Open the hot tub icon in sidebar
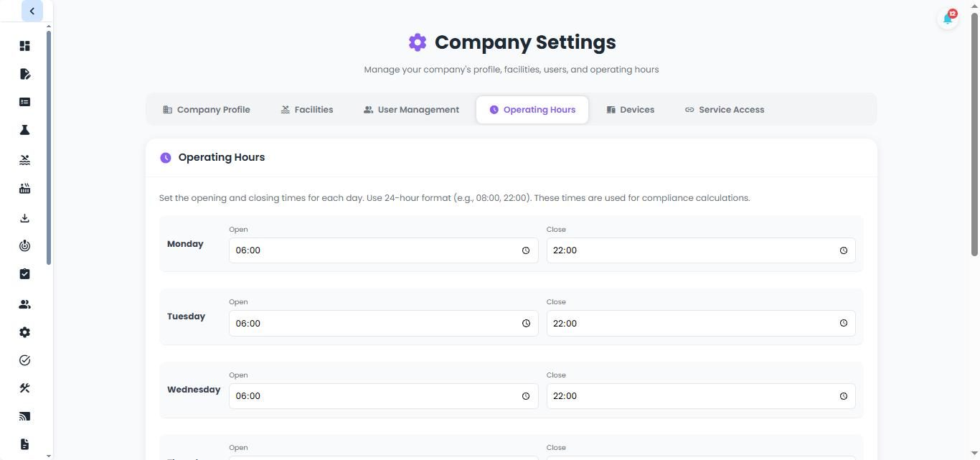This screenshot has height=460, width=980. (24, 189)
